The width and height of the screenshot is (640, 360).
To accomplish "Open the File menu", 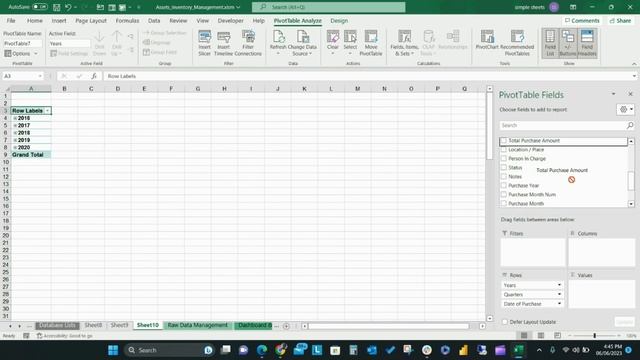I will (11, 20).
